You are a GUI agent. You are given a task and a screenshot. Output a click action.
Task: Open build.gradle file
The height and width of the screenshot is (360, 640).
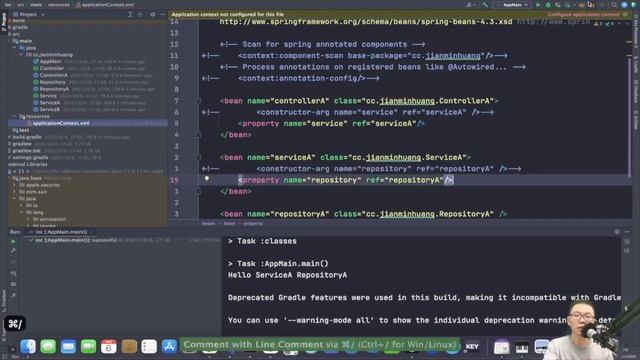point(27,137)
